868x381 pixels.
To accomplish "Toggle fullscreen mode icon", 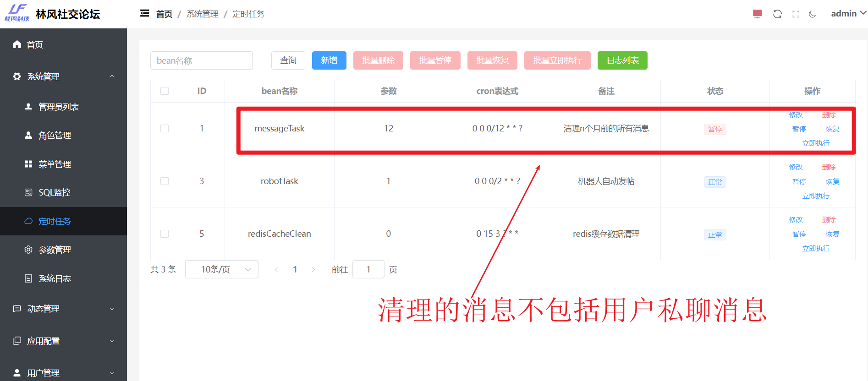I will pyautogui.click(x=796, y=14).
